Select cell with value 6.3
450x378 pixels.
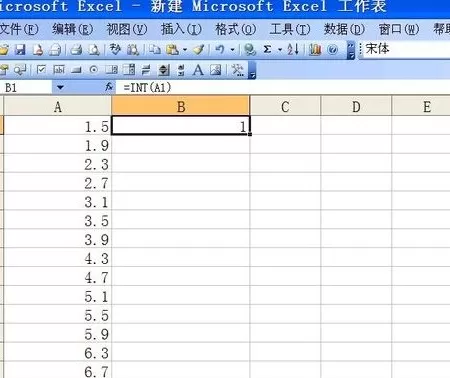[57, 352]
